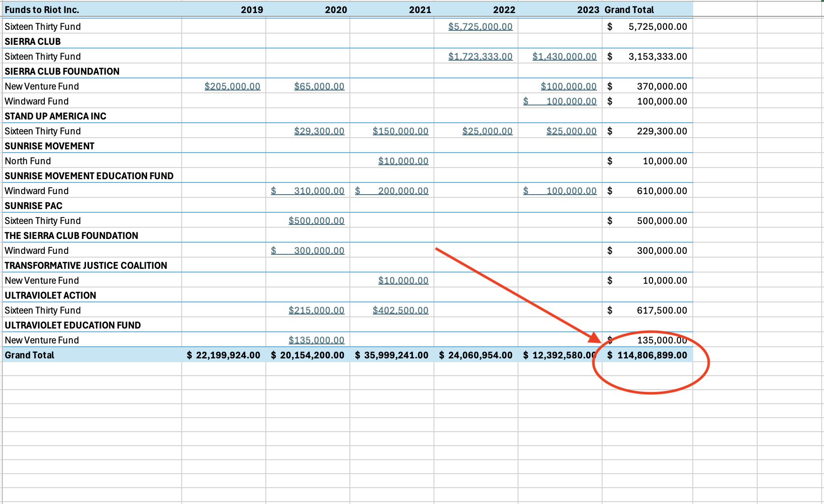The width and height of the screenshot is (824, 504).
Task: Select the "STAND UP AMERICA INC" heading cell
Action: [x=92, y=116]
